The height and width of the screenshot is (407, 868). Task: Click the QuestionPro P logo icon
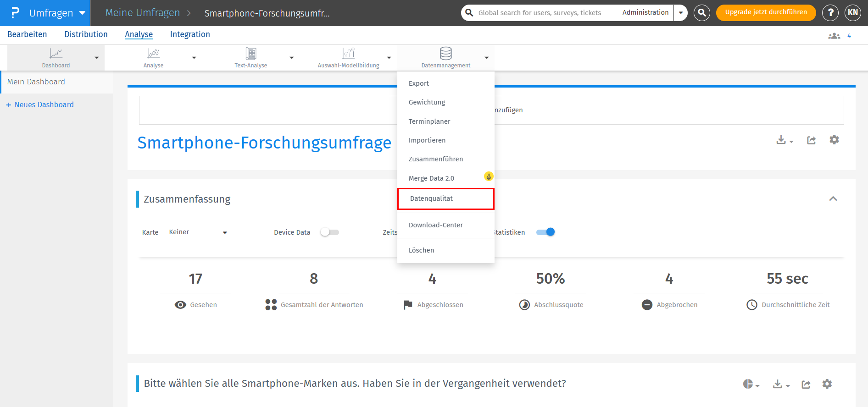(x=15, y=13)
